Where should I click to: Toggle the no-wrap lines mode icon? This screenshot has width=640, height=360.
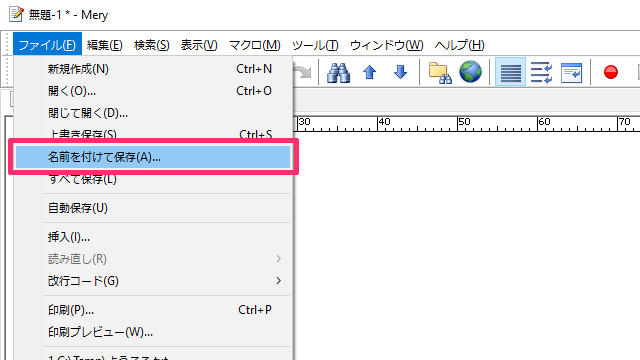tap(510, 72)
